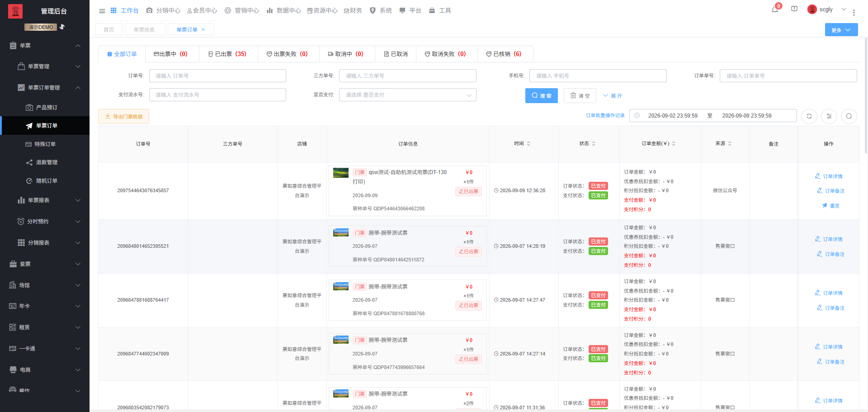Toggle sort on 状态 column header

point(594,144)
